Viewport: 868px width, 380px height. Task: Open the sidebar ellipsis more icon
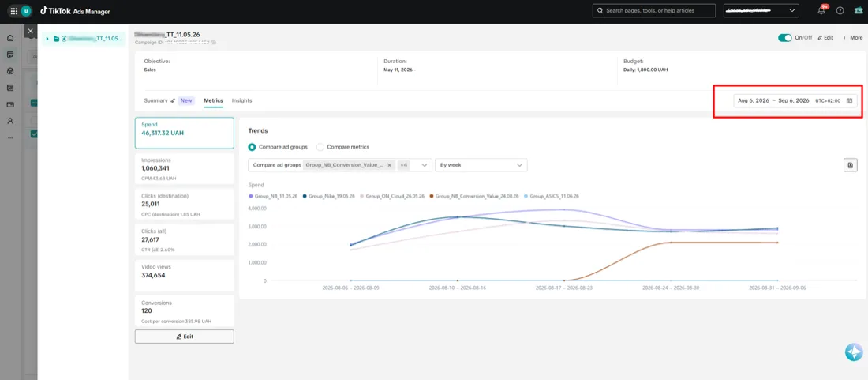[x=10, y=137]
